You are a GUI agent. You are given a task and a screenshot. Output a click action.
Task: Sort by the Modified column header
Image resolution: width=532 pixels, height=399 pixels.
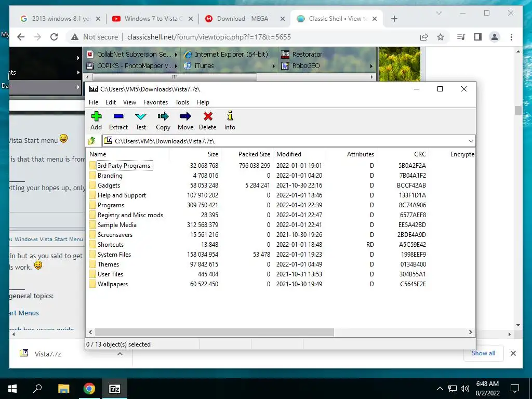tap(299, 154)
